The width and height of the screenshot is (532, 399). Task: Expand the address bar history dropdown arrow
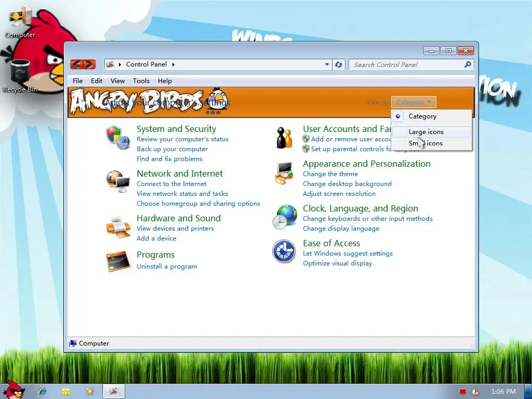327,64
